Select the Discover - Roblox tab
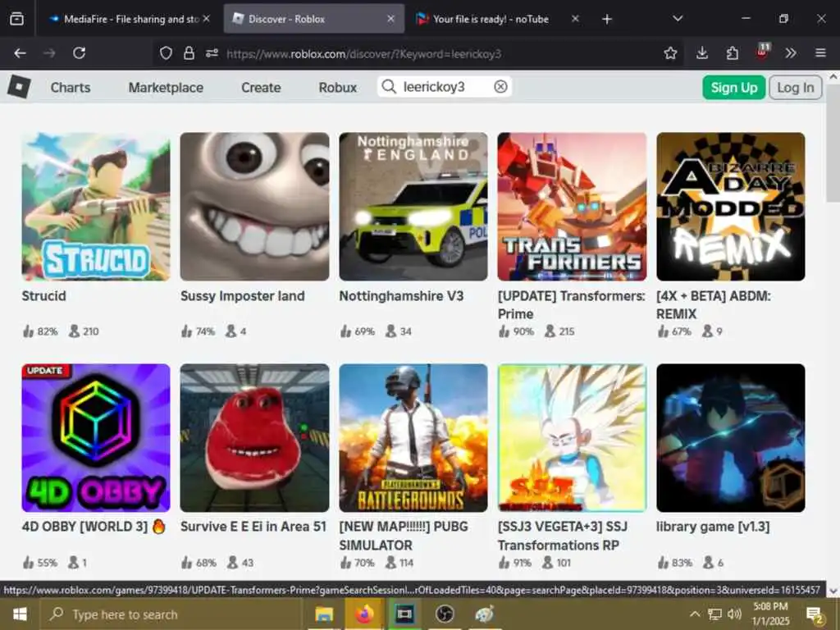840x630 pixels. click(x=314, y=19)
